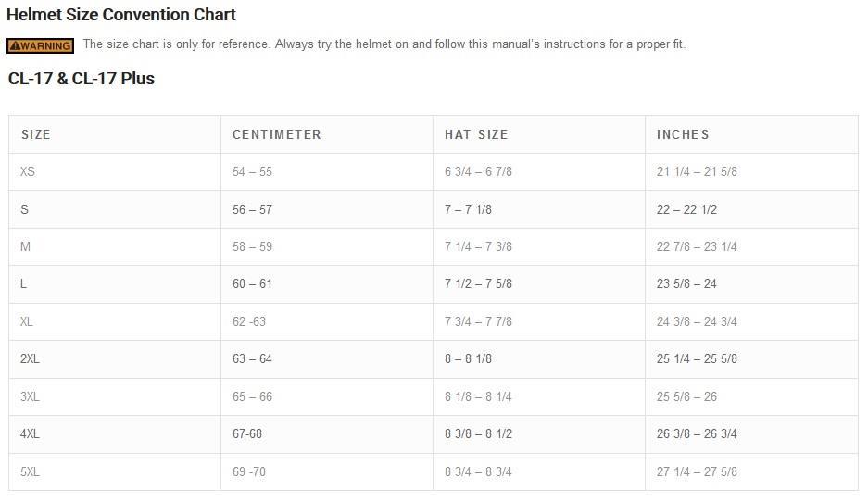
Task: Select the HAT SIZE column header
Action: 476,134
